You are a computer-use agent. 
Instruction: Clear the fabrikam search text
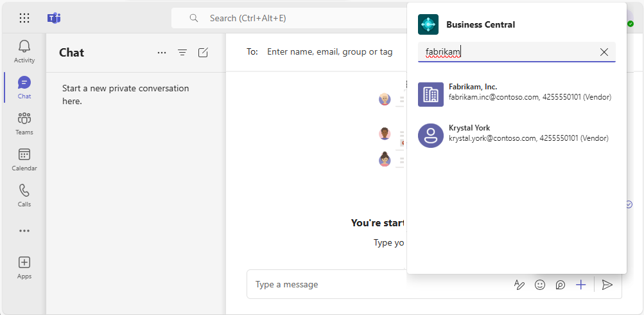(604, 52)
